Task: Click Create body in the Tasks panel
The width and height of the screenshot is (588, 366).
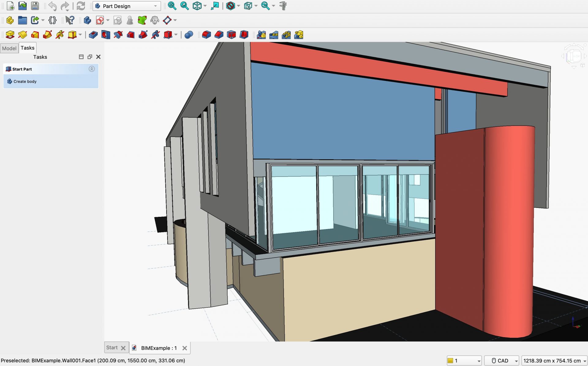Action: point(24,81)
